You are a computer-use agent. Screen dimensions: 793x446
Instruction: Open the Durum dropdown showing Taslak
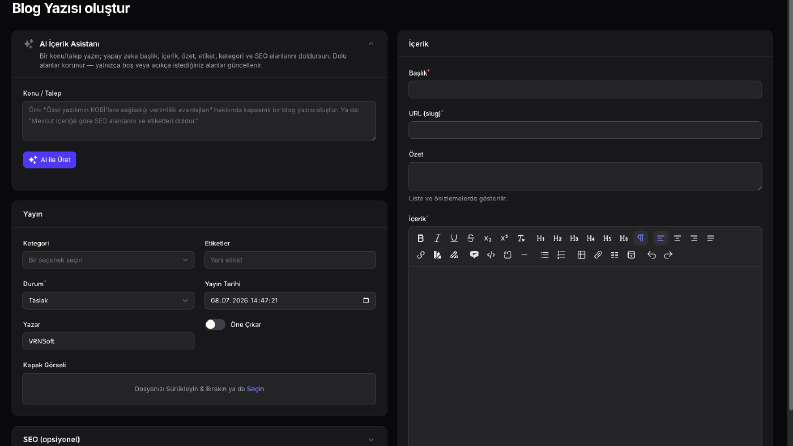pos(108,300)
